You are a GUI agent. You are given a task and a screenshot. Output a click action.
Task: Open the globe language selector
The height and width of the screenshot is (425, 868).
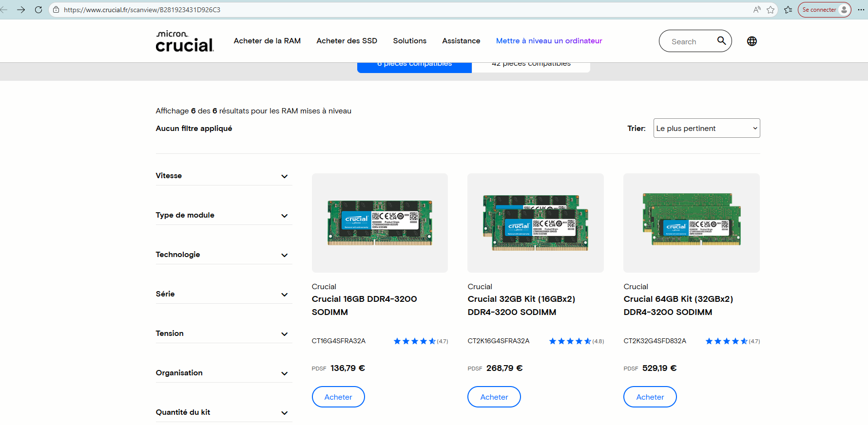752,41
